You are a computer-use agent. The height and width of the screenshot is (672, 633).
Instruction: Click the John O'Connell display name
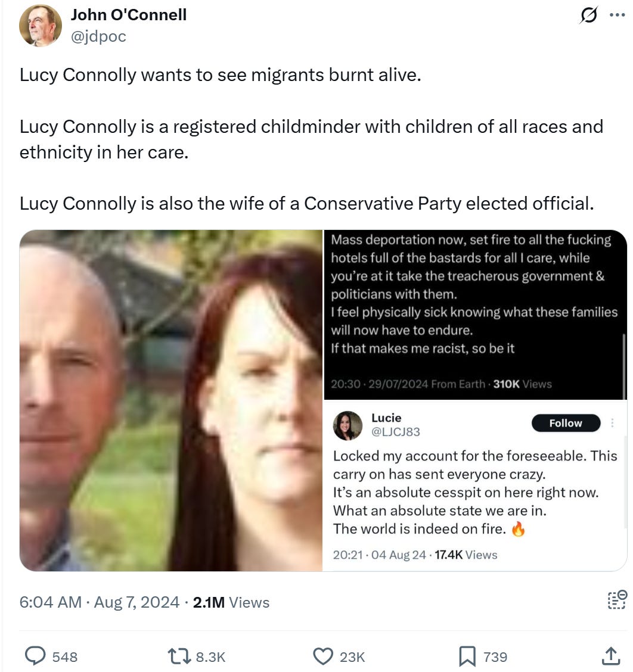click(x=129, y=14)
